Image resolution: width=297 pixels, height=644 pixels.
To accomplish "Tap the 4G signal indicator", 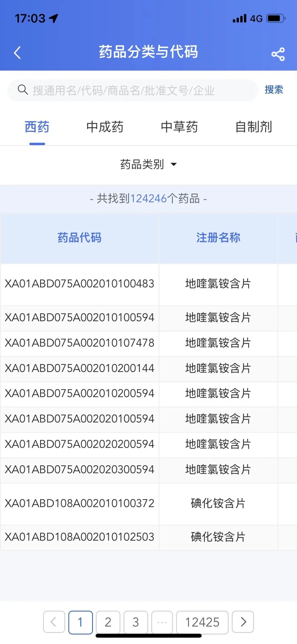I will [256, 18].
